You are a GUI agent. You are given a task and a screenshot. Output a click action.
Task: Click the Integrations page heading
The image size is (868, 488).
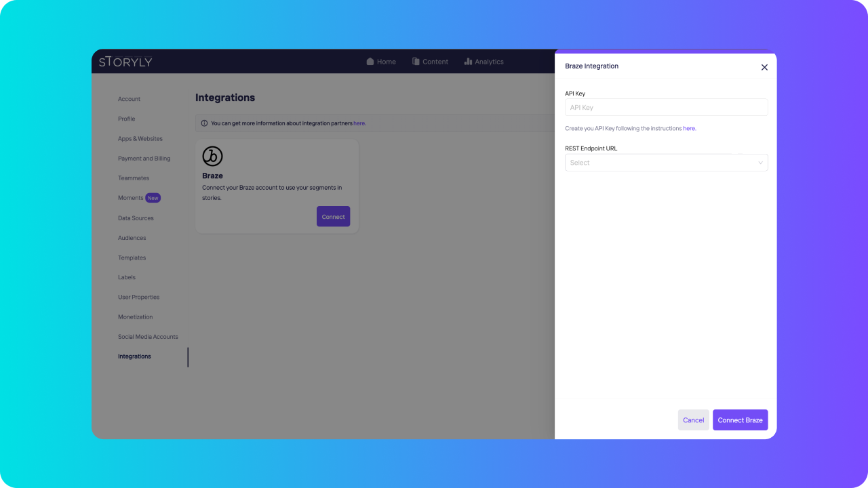tap(225, 98)
